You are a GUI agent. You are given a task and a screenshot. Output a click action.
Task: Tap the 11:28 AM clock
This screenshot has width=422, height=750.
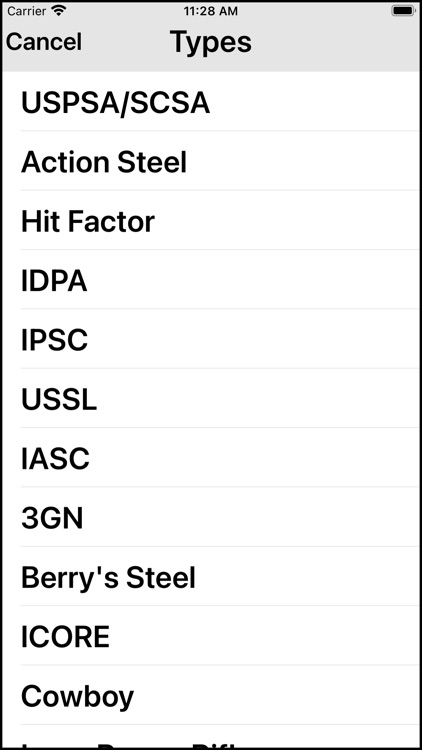click(211, 11)
